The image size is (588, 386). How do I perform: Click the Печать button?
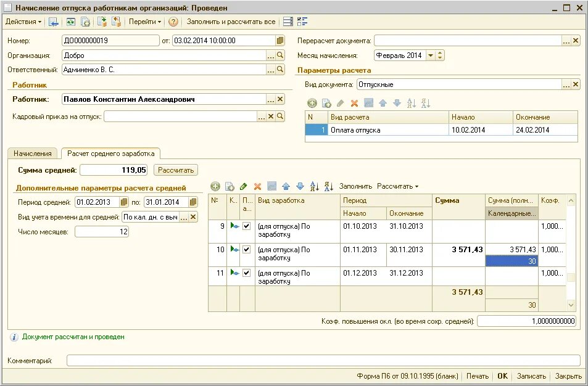pos(477,376)
